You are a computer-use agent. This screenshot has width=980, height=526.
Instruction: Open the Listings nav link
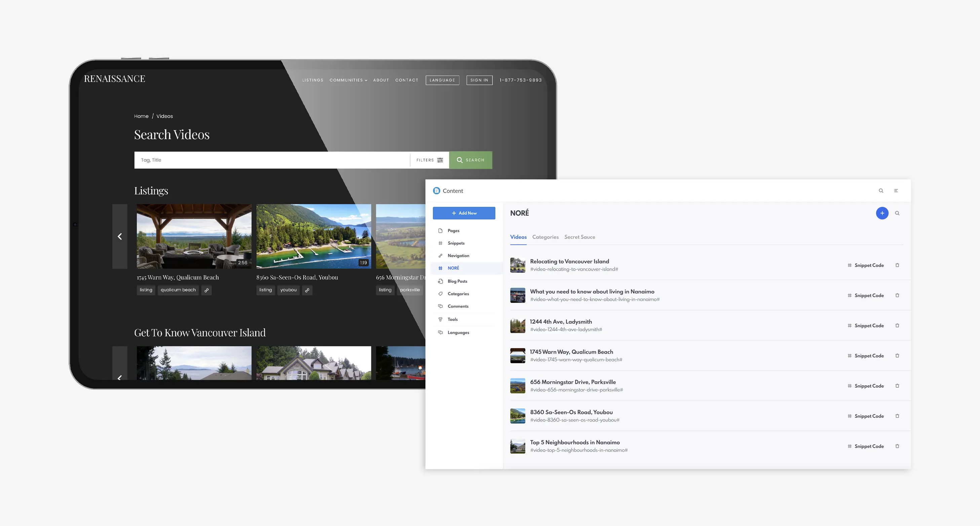[x=313, y=80]
